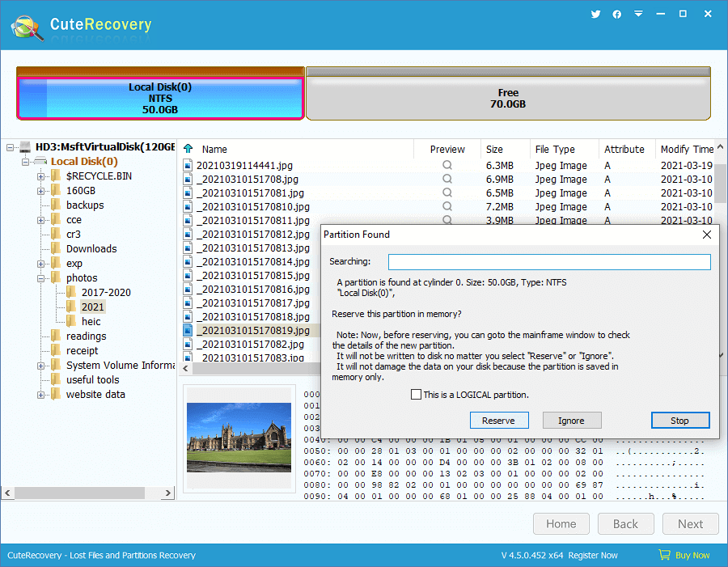The width and height of the screenshot is (728, 567).
Task: Select the HD3:MsftVirtualDisk drive icon
Action: 25,147
